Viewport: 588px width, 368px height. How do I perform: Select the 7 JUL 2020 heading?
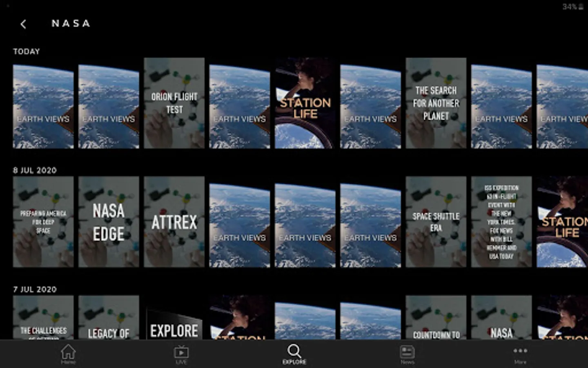click(35, 289)
